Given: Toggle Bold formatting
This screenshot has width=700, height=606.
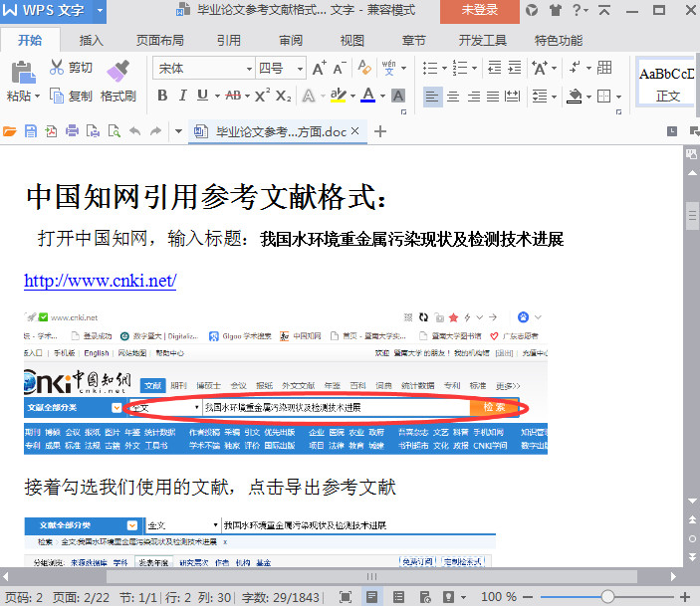Looking at the screenshot, I should (162, 96).
